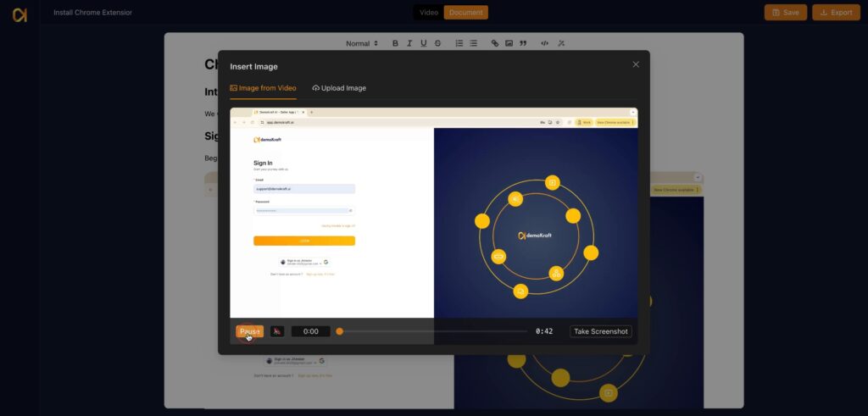Switch to the Video view
The image size is (868, 416).
tap(429, 13)
